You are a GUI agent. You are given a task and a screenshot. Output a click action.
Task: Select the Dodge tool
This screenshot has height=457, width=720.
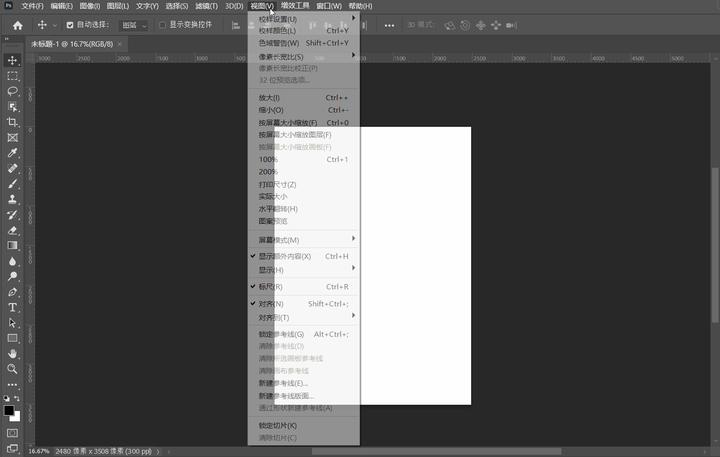click(x=12, y=276)
